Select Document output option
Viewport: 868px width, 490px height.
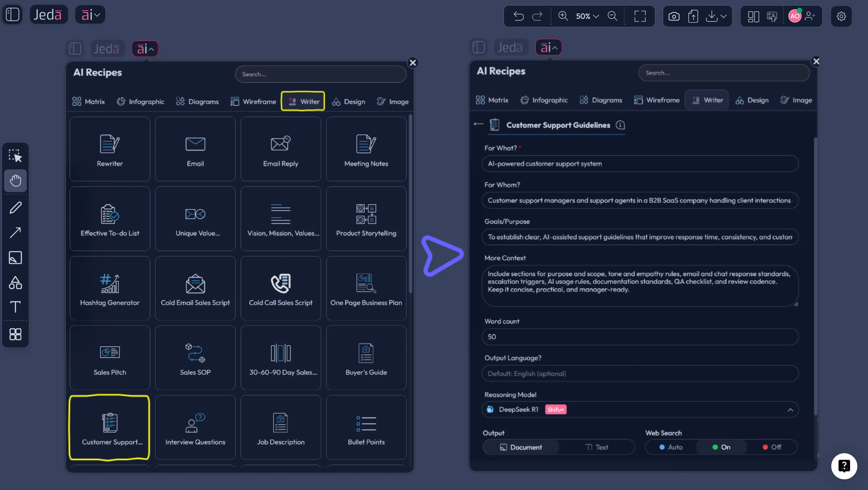tap(521, 447)
